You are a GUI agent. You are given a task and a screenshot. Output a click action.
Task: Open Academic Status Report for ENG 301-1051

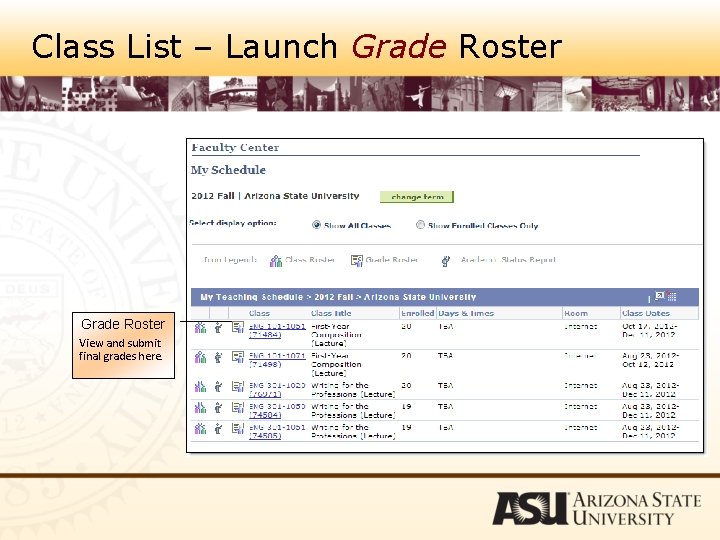click(x=219, y=429)
